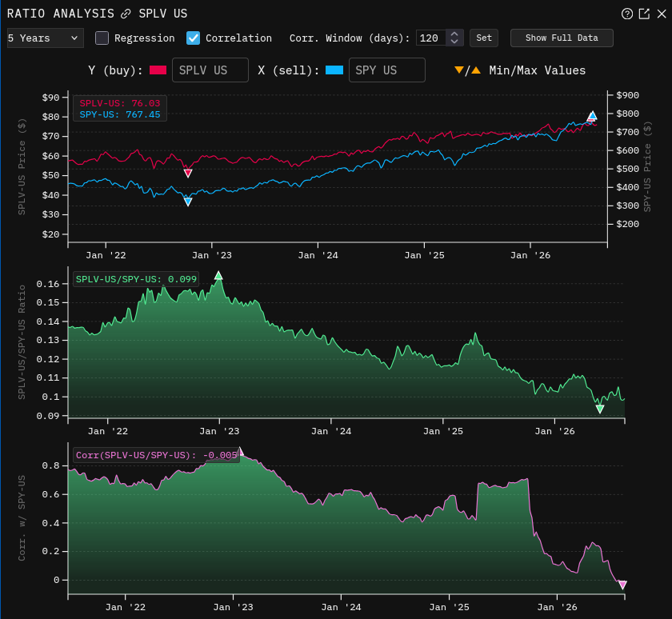
Task: Click the green ratio minimum marker
Action: click(x=600, y=409)
